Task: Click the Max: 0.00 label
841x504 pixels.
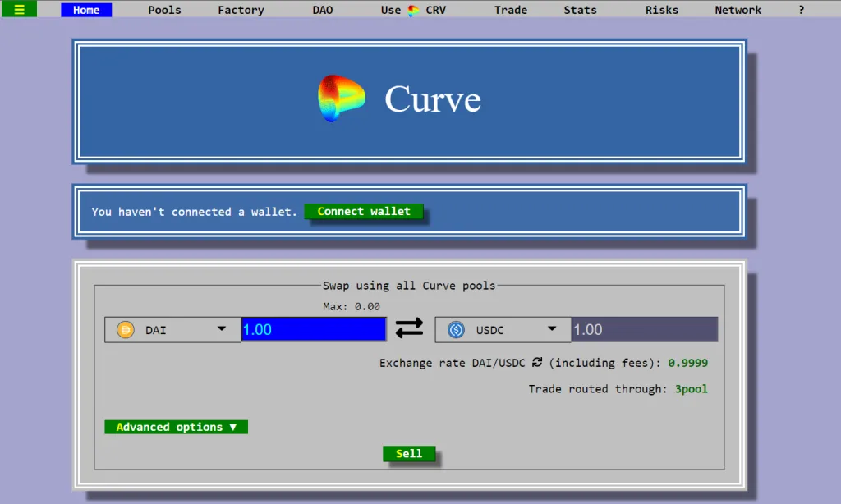Action: coord(352,306)
